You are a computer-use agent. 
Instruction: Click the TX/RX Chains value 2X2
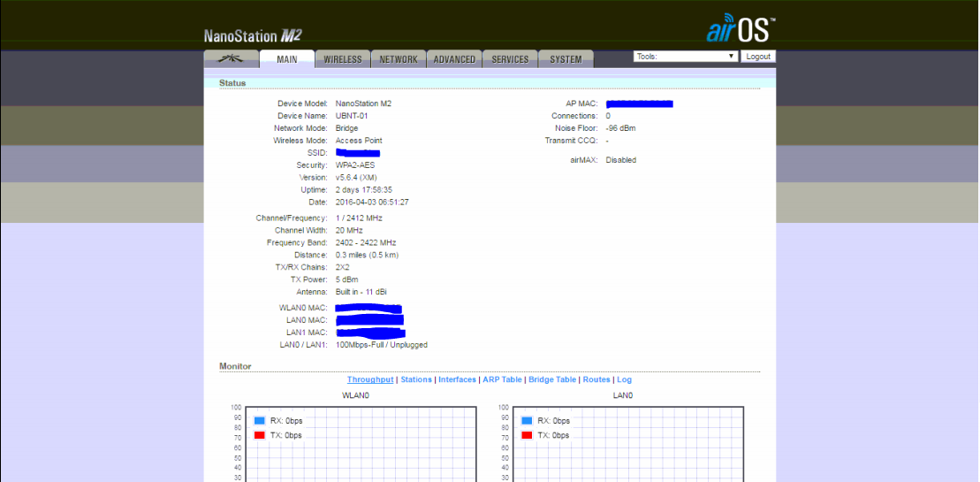343,267
